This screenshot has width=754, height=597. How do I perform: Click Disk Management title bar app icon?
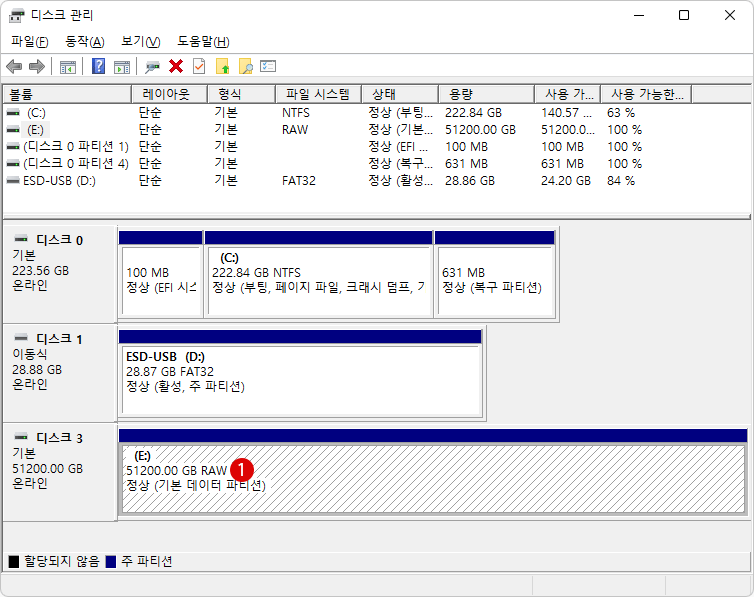pyautogui.click(x=16, y=15)
